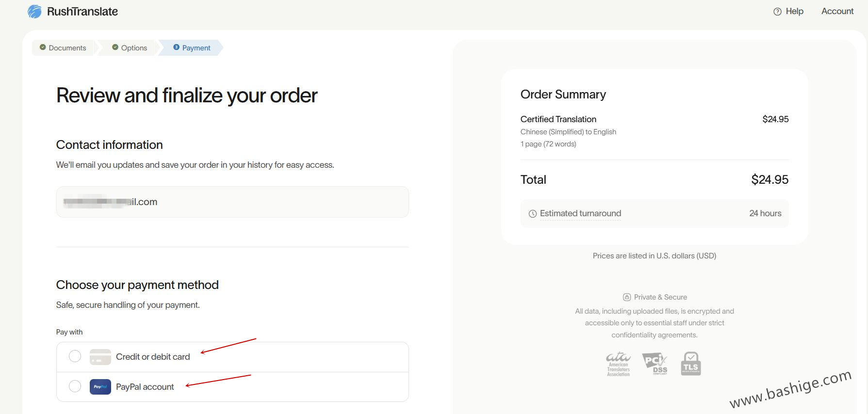Click the clock icon beside Estimated turnaround
The image size is (868, 414).
pos(533,214)
